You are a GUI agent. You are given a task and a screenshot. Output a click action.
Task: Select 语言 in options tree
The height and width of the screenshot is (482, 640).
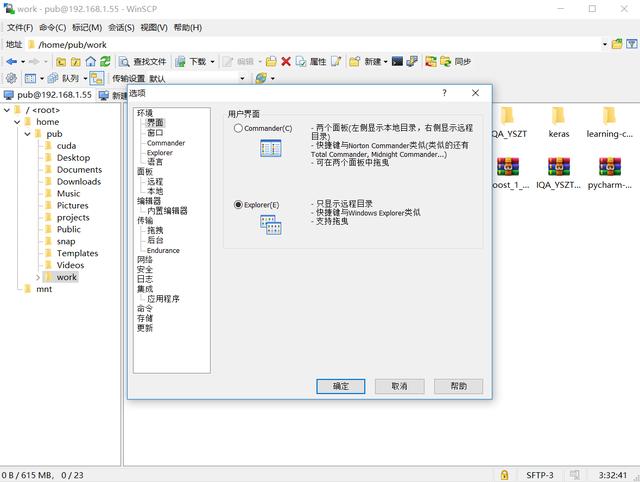click(155, 162)
